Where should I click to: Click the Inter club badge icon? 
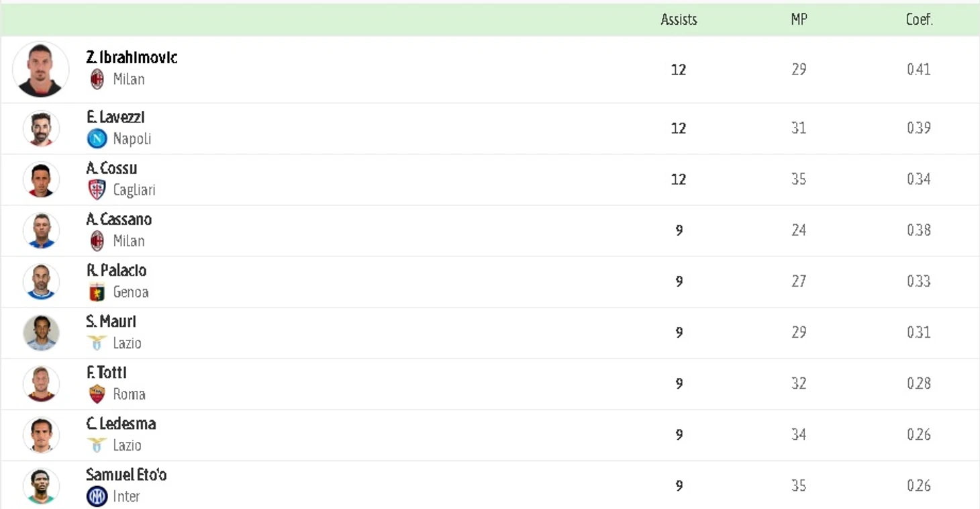(x=97, y=496)
